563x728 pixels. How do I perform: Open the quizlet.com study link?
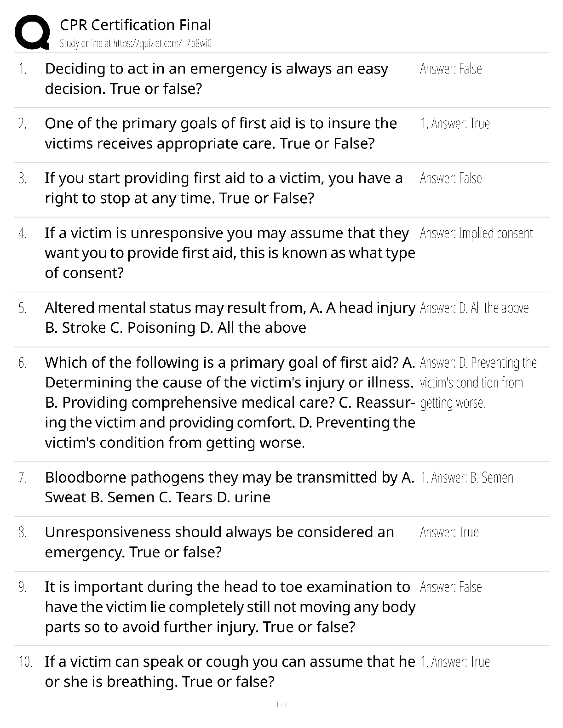[x=136, y=44]
